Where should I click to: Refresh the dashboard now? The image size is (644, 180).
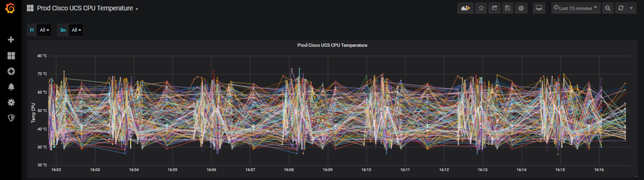click(x=621, y=8)
